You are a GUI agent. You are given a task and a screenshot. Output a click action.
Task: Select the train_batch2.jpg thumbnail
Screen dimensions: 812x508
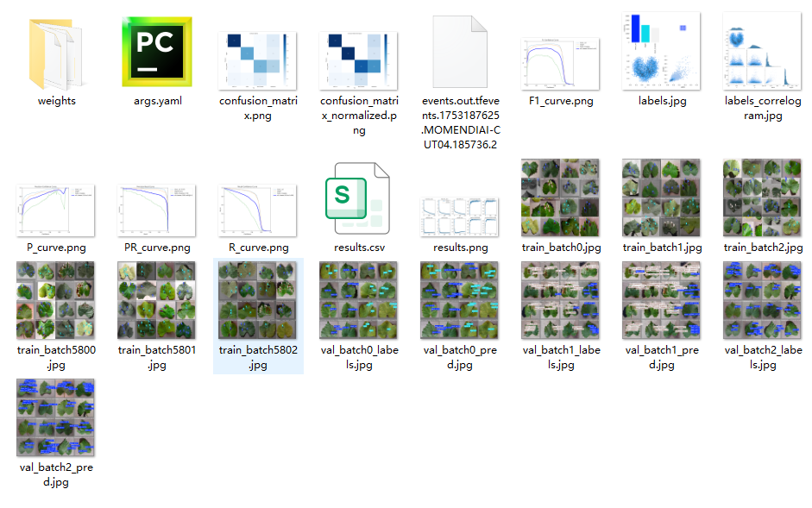(762, 198)
